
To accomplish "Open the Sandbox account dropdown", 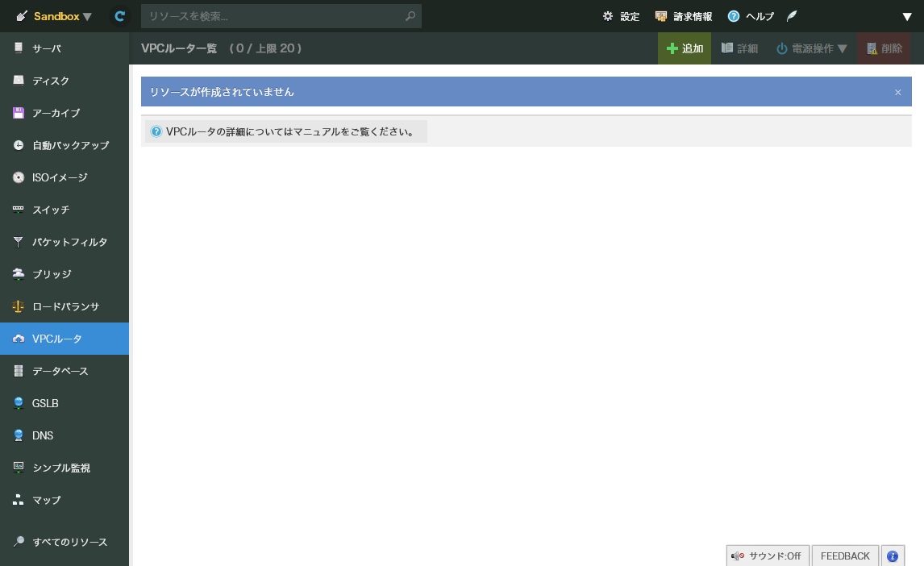I will point(52,15).
